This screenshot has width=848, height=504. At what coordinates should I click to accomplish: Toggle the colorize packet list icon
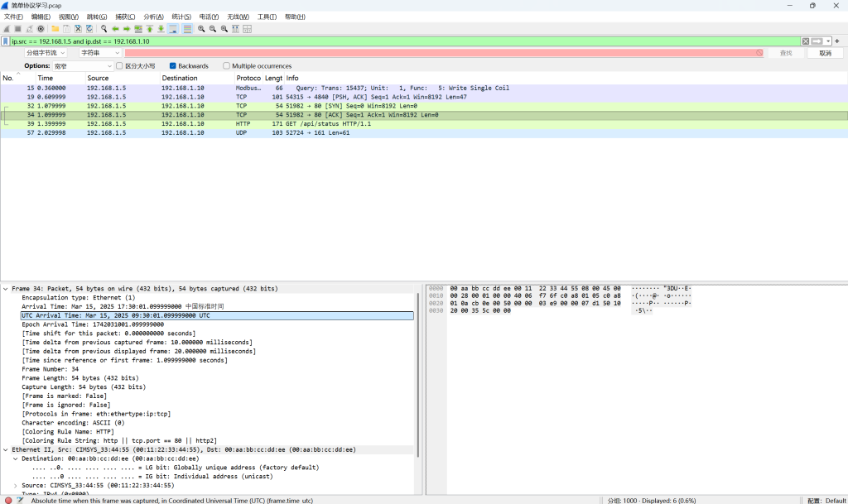pyautogui.click(x=188, y=28)
